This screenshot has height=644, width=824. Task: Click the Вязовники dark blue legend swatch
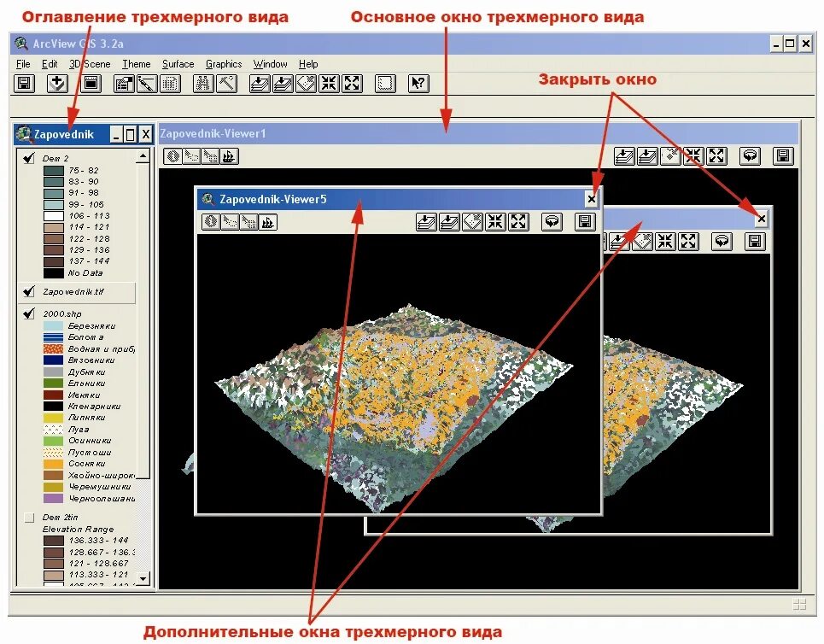click(x=54, y=360)
